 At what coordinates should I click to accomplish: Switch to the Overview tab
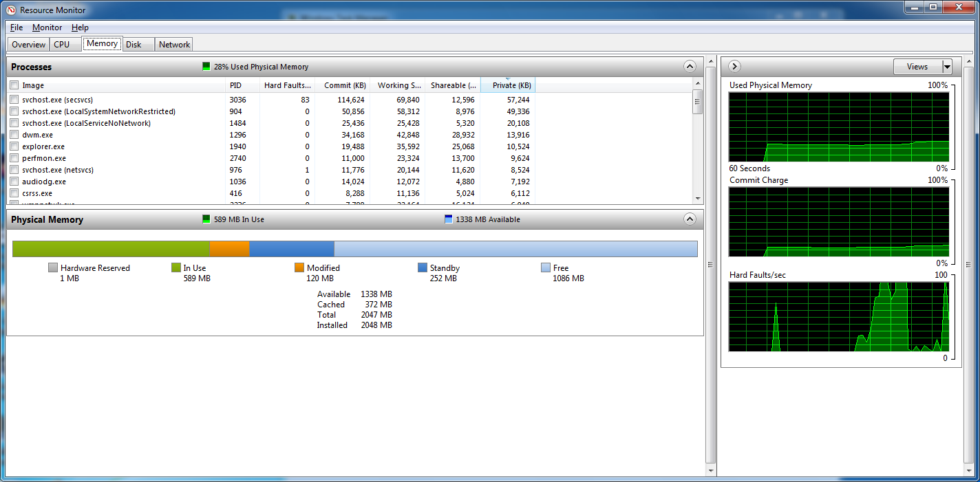coord(28,44)
